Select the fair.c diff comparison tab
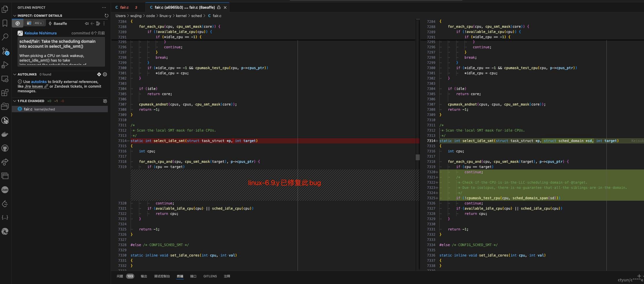Viewport: 644px width, 284px height. click(184, 7)
